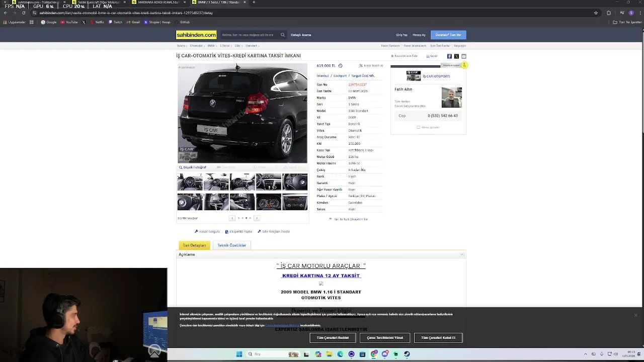This screenshot has height=362, width=644.
Task: Open the browser extensions puzzle icon
Action: [x=609, y=13]
